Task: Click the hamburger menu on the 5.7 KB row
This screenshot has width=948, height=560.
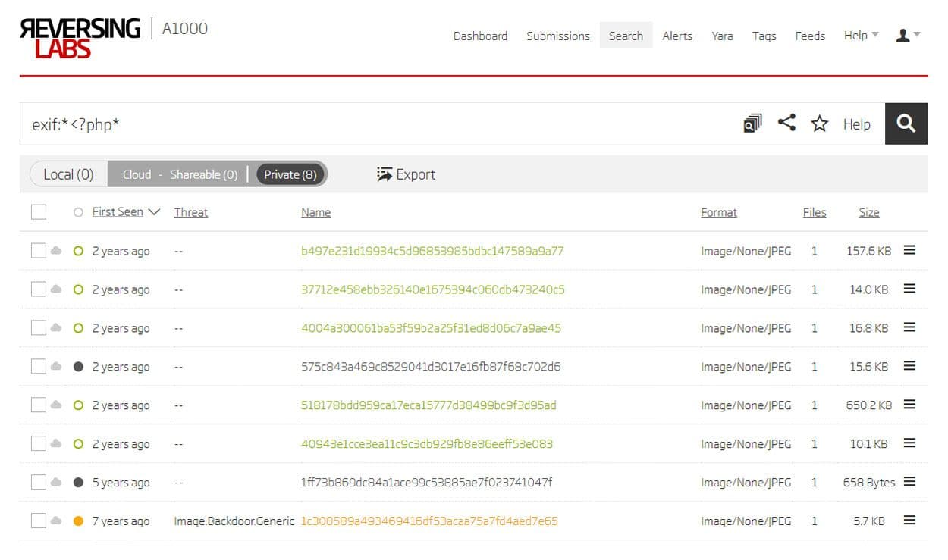Action: 909,521
